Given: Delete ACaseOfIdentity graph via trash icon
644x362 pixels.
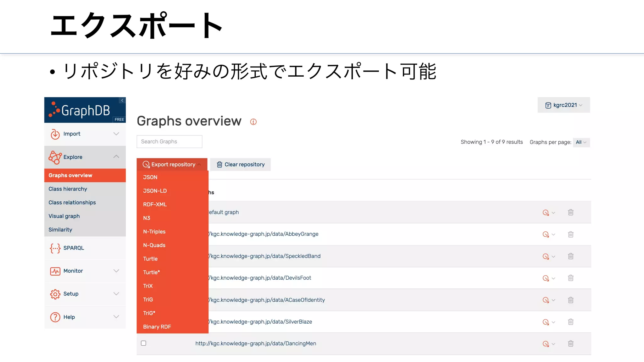Looking at the screenshot, I should coord(571,300).
